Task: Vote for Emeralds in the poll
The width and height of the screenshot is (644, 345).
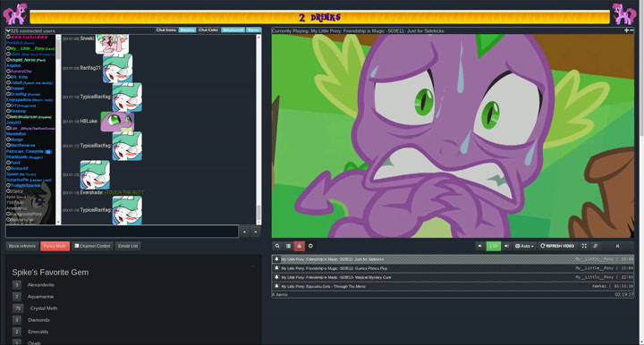Action: pos(16,332)
